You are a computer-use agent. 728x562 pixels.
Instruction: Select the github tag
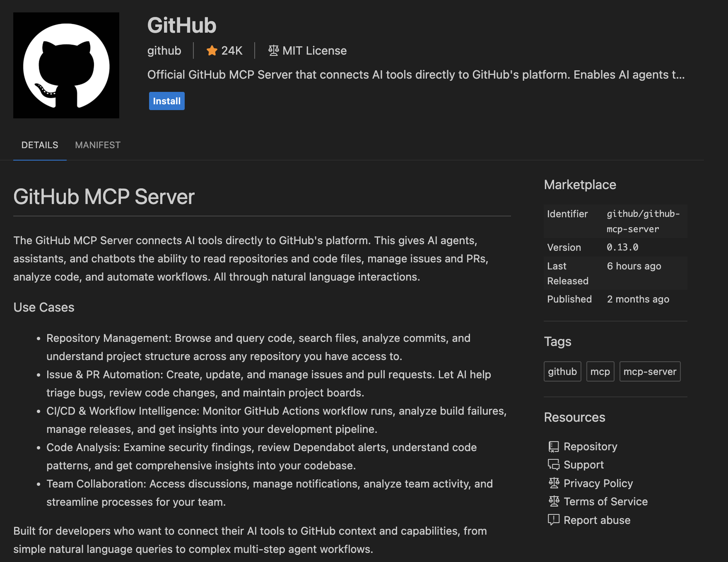coord(562,371)
